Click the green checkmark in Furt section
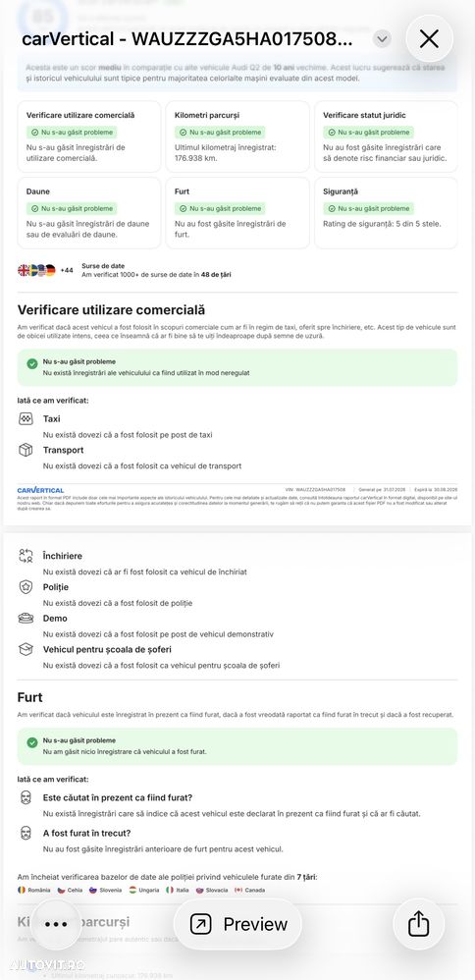475x980 pixels. [x=32, y=742]
